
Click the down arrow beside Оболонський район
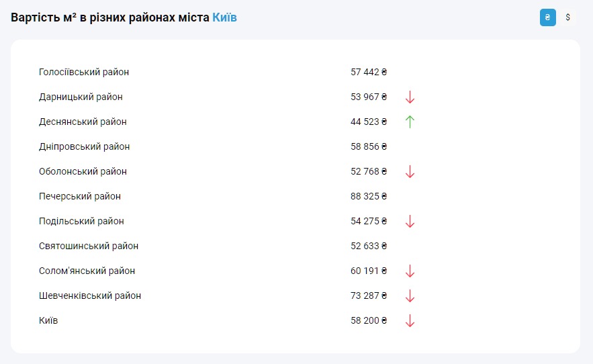pyautogui.click(x=410, y=172)
